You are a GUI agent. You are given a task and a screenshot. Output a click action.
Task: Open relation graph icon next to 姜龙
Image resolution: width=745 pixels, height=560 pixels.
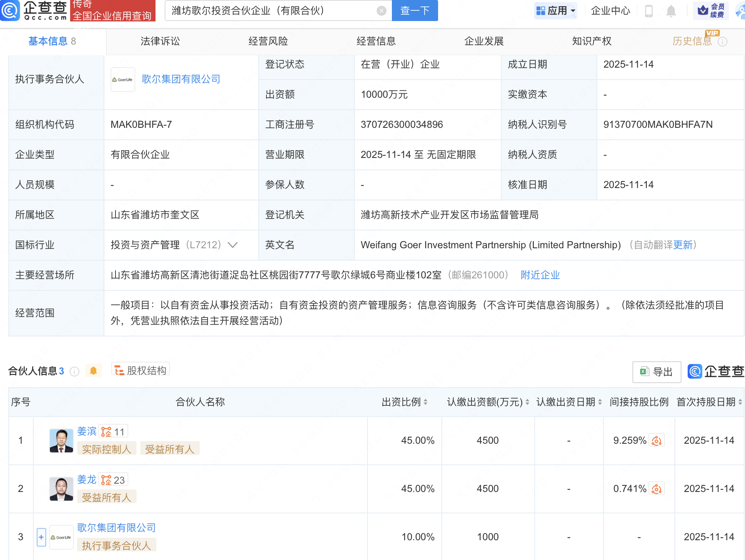106,480
